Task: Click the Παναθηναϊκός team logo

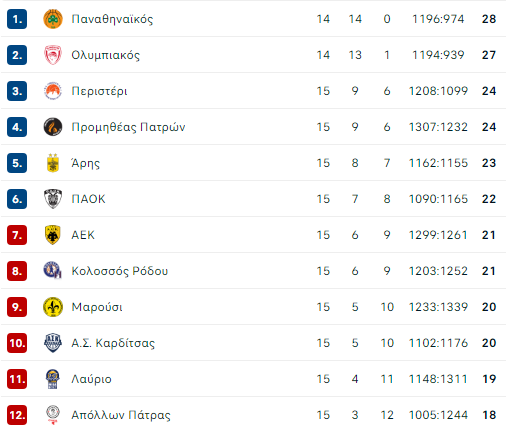Action: click(53, 19)
